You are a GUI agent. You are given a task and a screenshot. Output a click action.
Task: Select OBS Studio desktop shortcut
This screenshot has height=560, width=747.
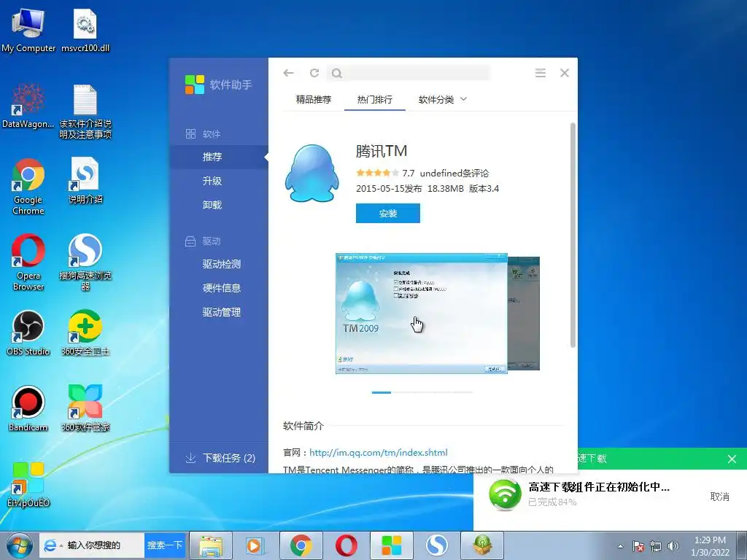(x=28, y=332)
